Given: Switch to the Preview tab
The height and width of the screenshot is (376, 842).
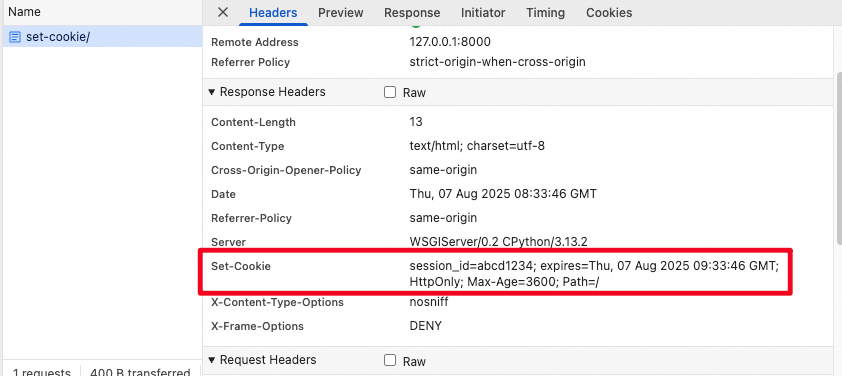Looking at the screenshot, I should tap(340, 13).
